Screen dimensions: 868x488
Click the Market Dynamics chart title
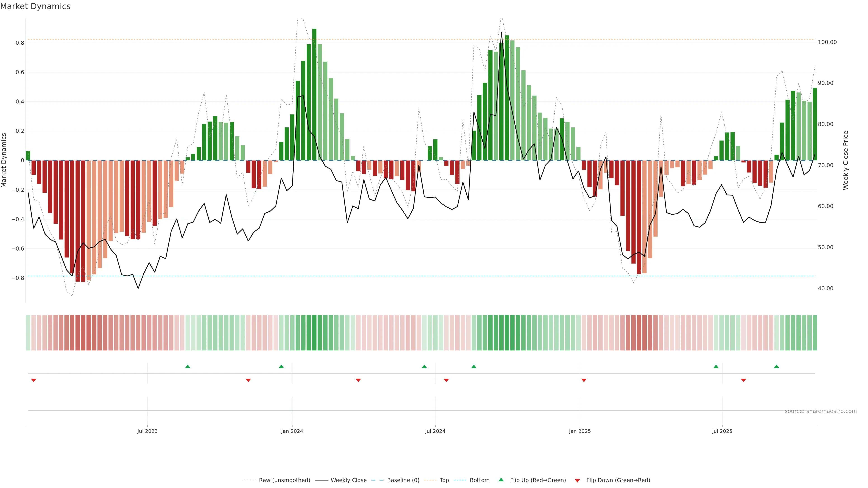(35, 6)
